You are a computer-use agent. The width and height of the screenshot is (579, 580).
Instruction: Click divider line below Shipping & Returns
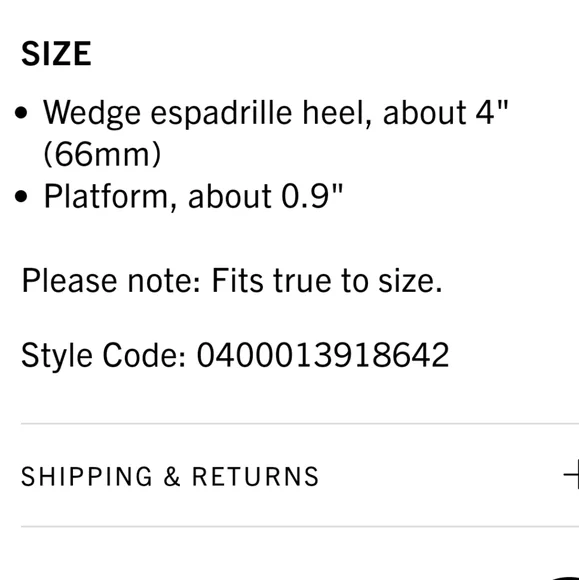click(x=300, y=526)
